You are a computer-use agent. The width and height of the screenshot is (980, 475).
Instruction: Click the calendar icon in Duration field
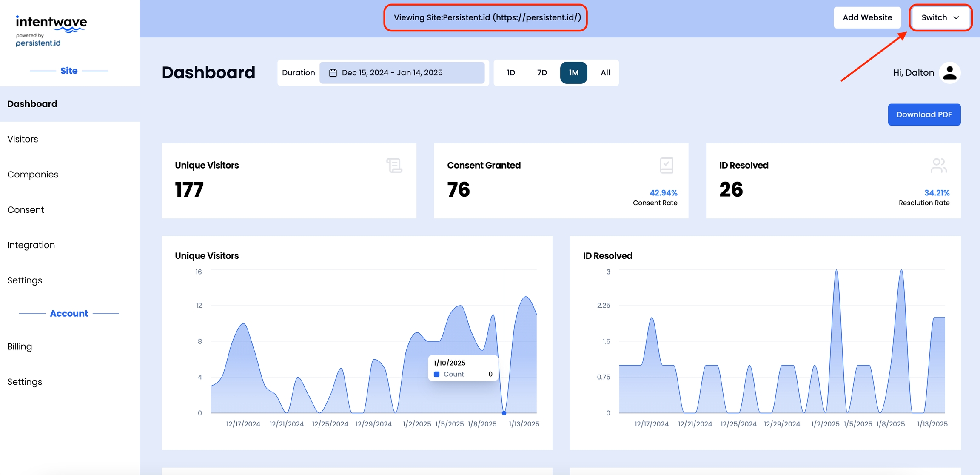point(333,73)
